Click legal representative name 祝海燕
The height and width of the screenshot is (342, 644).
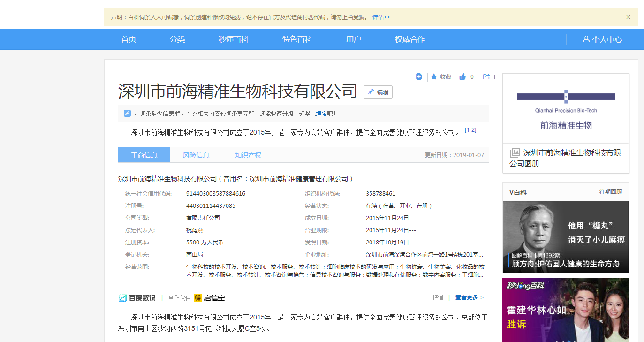click(x=195, y=230)
